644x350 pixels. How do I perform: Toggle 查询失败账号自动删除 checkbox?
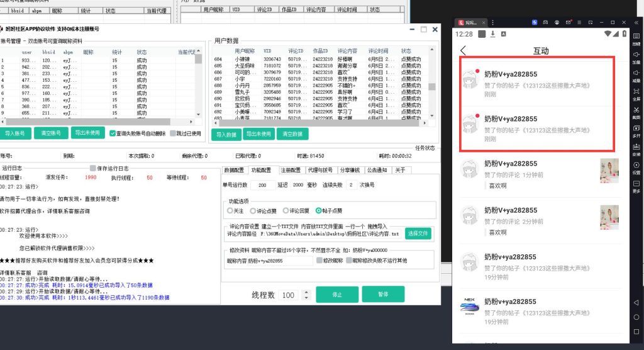click(x=113, y=133)
